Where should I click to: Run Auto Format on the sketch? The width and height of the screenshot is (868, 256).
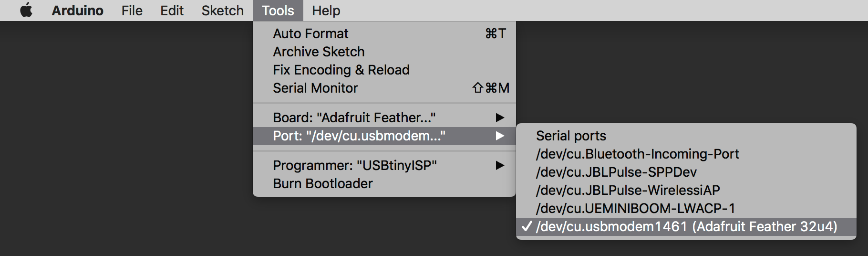311,33
